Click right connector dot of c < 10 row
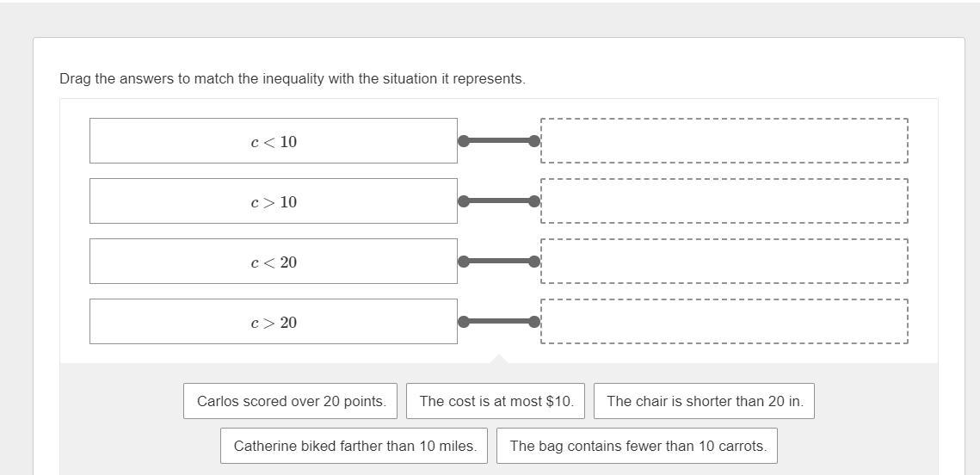The image size is (980, 475). click(534, 141)
